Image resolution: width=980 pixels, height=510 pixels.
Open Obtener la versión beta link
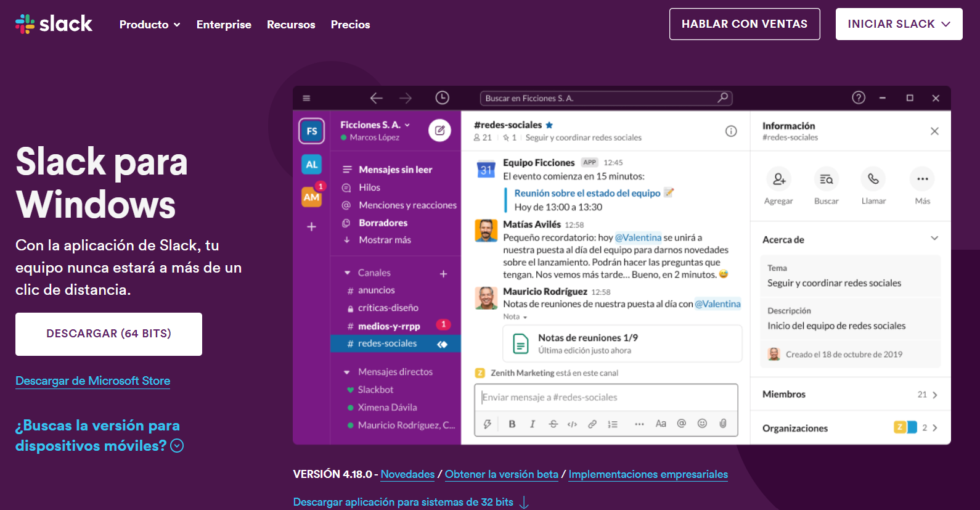tap(502, 474)
